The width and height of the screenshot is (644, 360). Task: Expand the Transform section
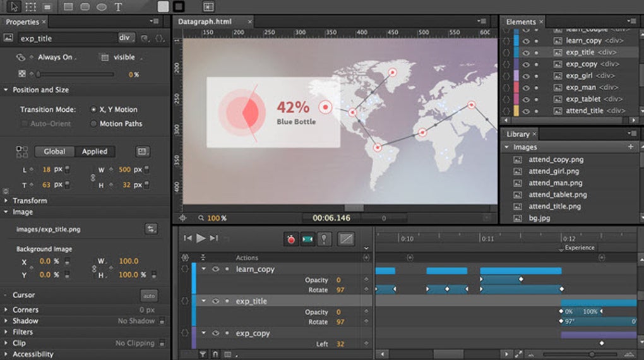pyautogui.click(x=6, y=201)
